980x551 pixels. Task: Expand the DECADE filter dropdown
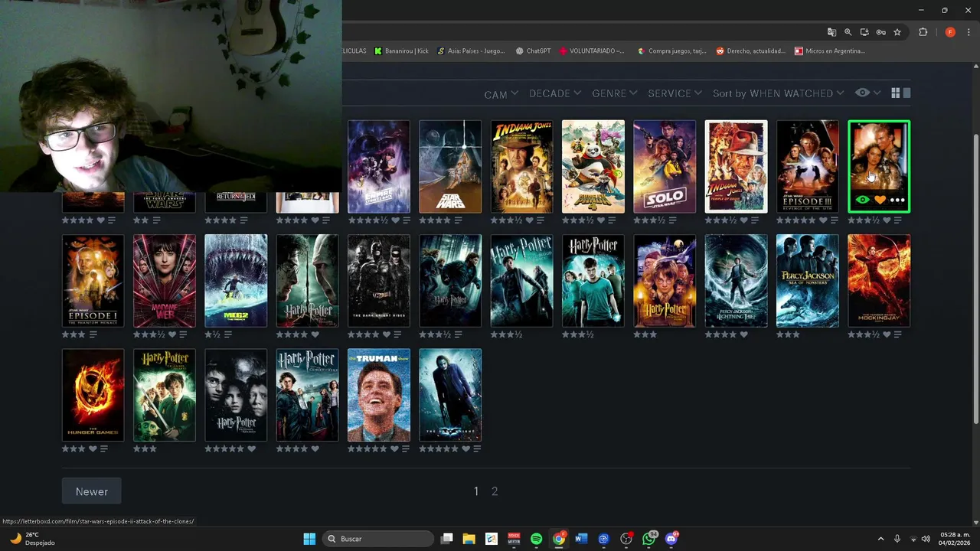point(556,93)
